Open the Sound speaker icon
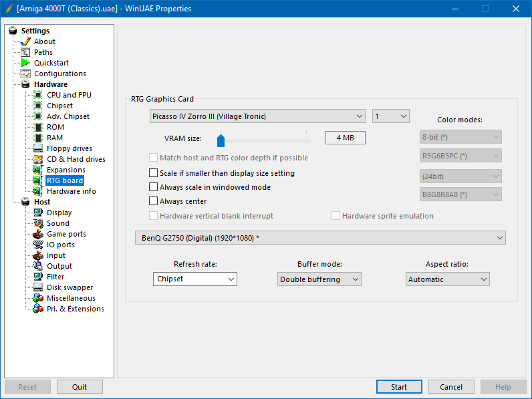Image resolution: width=532 pixels, height=399 pixels. tap(38, 223)
